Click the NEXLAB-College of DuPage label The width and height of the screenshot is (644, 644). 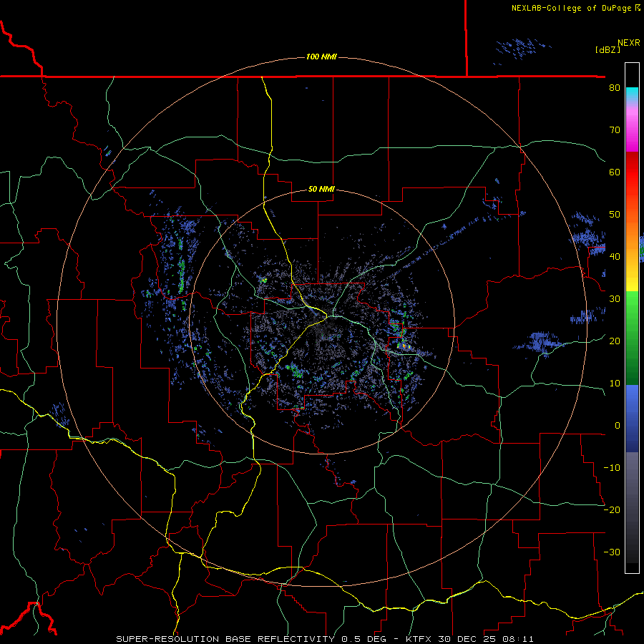(571, 8)
